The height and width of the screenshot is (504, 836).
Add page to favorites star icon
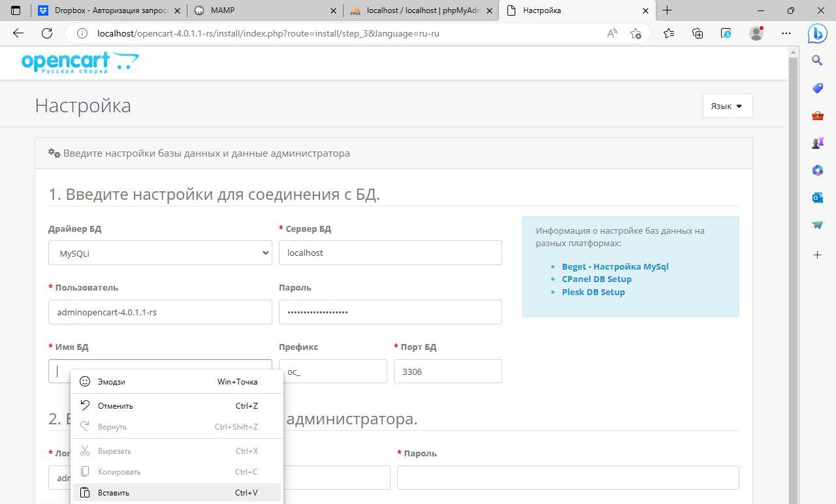click(635, 33)
